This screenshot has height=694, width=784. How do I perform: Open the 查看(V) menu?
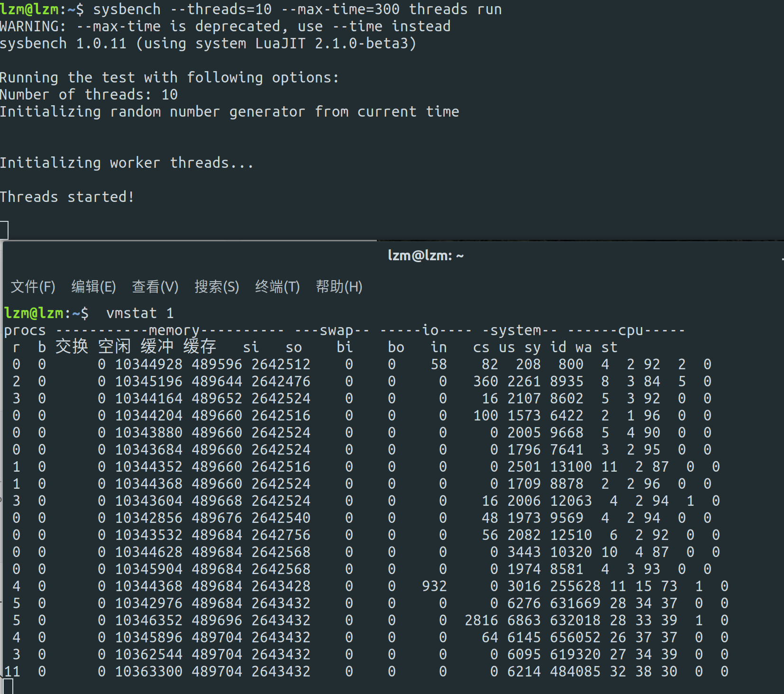[x=155, y=286]
